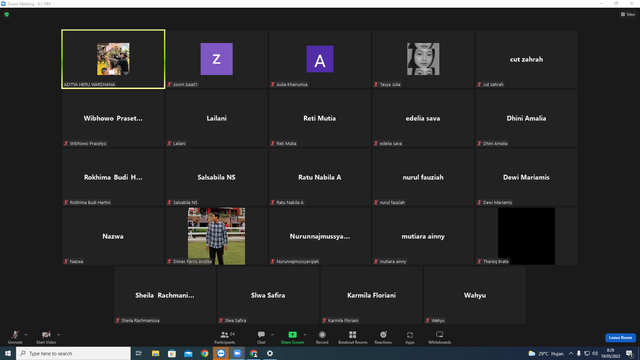This screenshot has width=640, height=360.
Task: Show hidden system tray icons
Action: pyautogui.click(x=571, y=353)
